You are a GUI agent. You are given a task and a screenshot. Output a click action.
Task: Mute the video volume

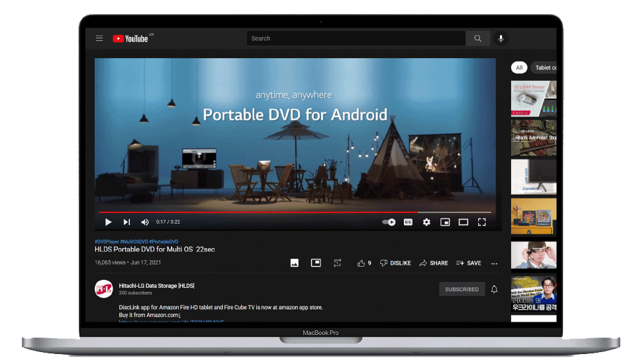(x=145, y=222)
